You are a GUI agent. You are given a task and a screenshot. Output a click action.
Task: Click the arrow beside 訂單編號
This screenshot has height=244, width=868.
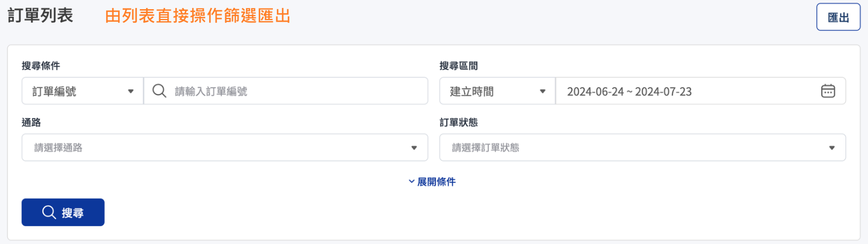click(x=131, y=91)
